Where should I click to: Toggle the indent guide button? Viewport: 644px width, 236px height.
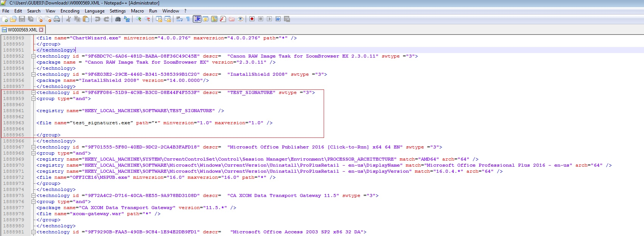tap(197, 19)
